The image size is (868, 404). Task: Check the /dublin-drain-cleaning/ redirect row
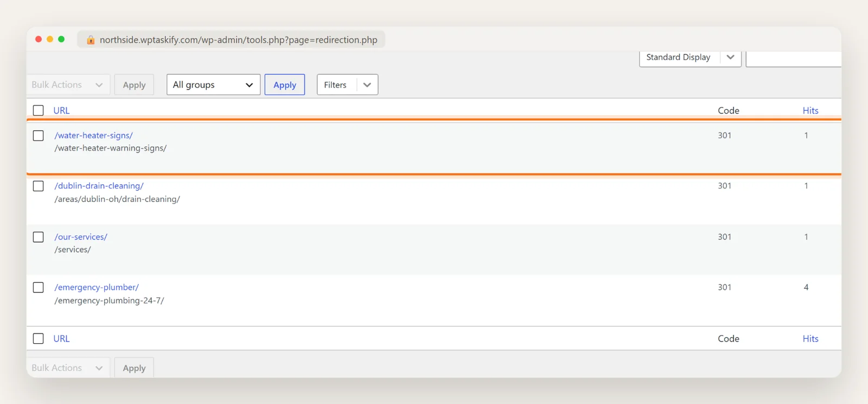(x=38, y=186)
